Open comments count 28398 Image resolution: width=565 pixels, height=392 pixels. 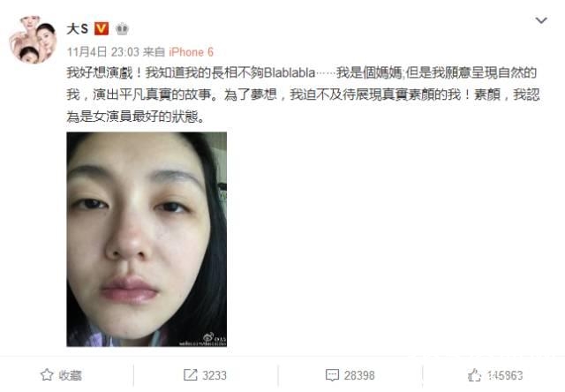pyautogui.click(x=359, y=375)
